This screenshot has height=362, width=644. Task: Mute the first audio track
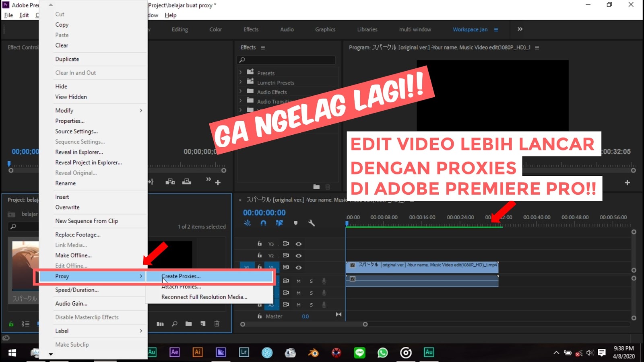(x=299, y=281)
